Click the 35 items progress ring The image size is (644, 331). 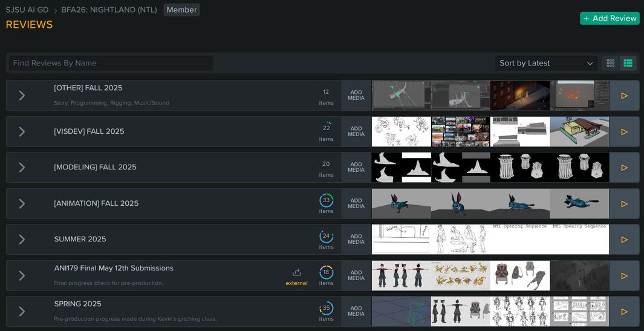click(x=326, y=308)
